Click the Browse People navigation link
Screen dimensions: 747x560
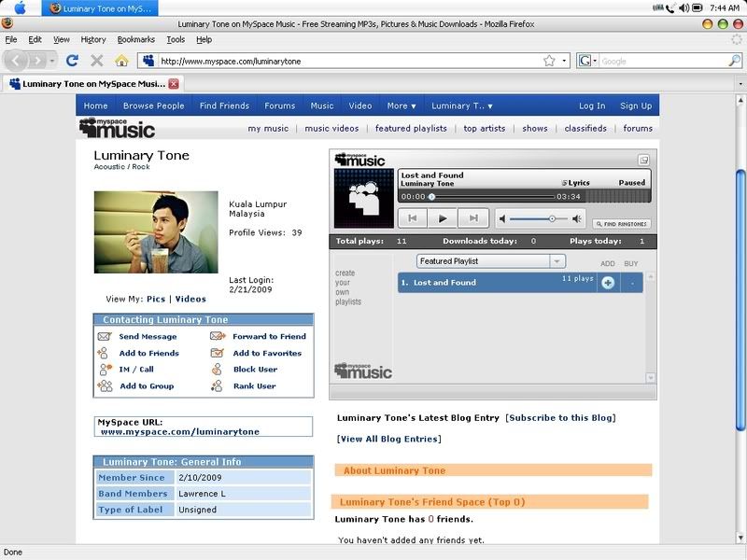pyautogui.click(x=153, y=105)
